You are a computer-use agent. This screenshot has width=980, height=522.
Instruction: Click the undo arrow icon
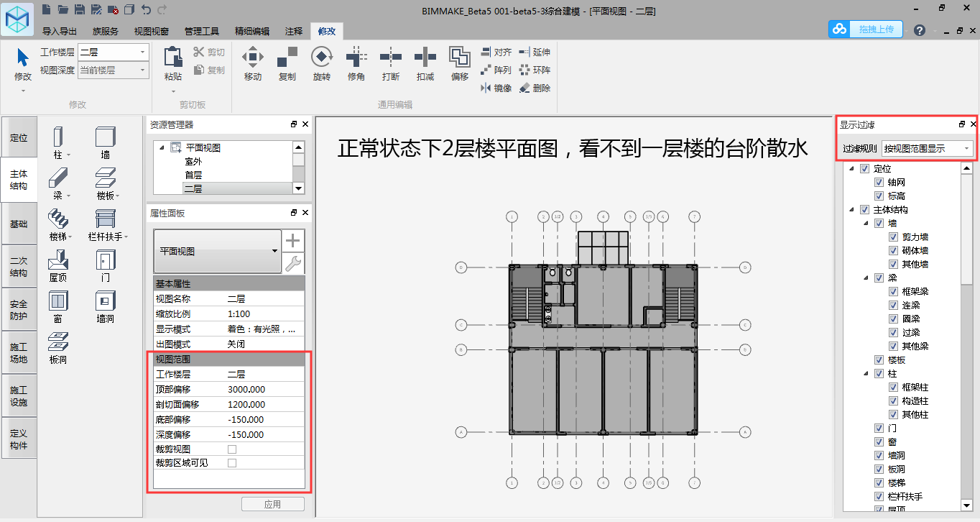click(x=146, y=9)
